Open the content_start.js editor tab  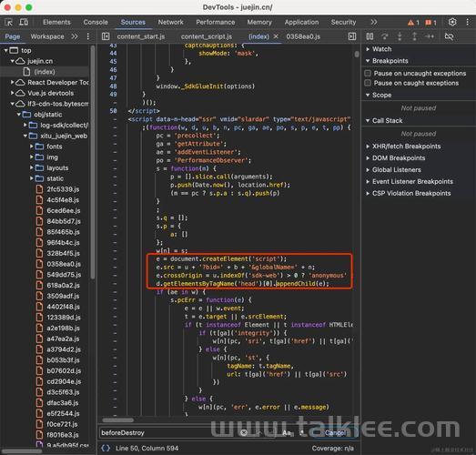click(x=141, y=36)
